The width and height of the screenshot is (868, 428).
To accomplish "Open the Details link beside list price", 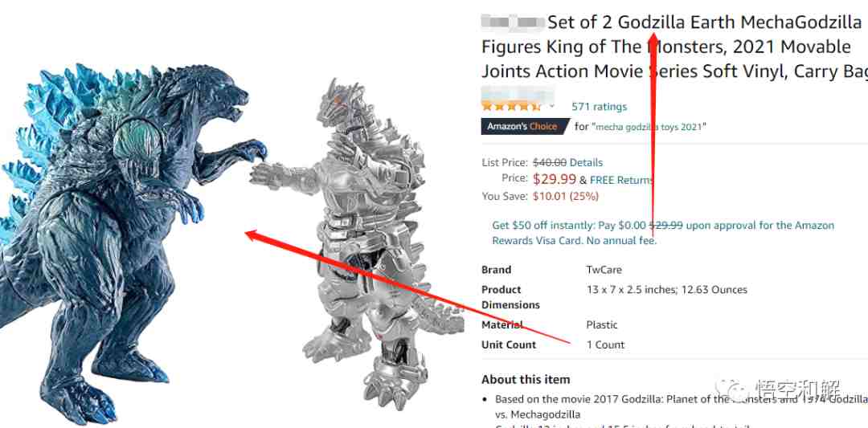I will [586, 162].
